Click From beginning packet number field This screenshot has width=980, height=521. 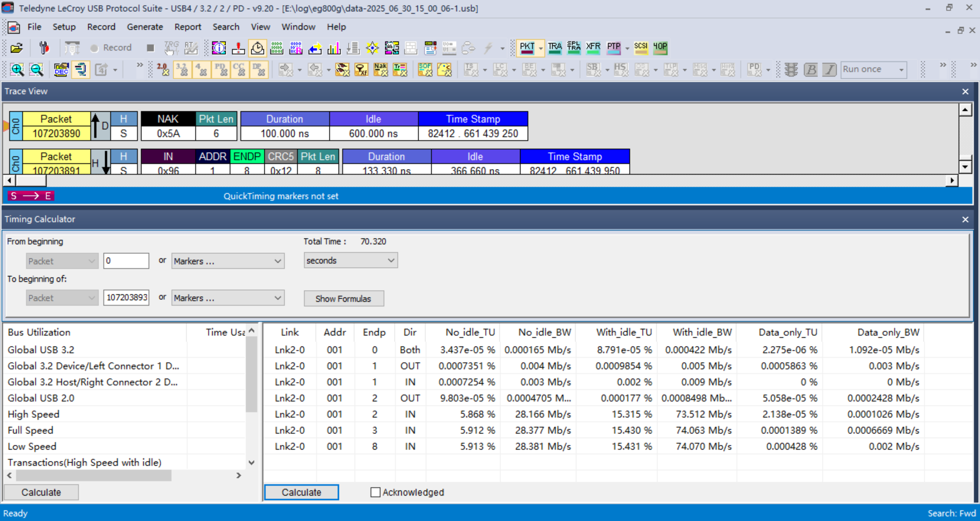pos(126,260)
